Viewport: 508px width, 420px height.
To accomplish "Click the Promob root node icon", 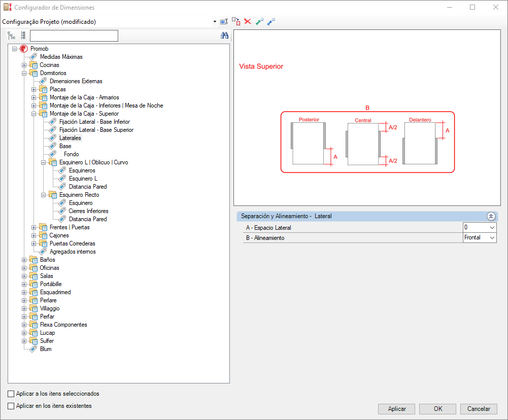I will (24, 49).
